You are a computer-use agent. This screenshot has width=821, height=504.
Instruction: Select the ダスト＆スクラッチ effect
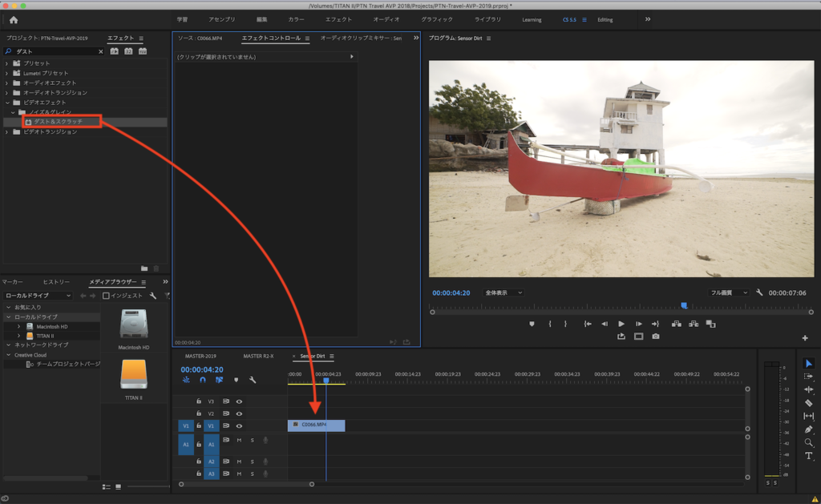[x=58, y=121]
